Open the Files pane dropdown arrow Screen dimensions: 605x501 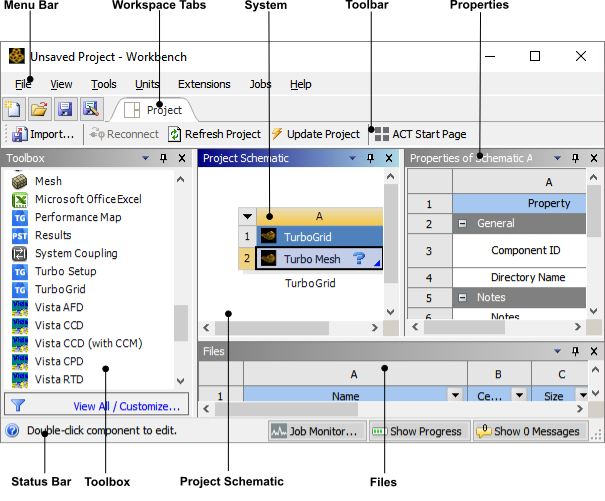point(557,351)
